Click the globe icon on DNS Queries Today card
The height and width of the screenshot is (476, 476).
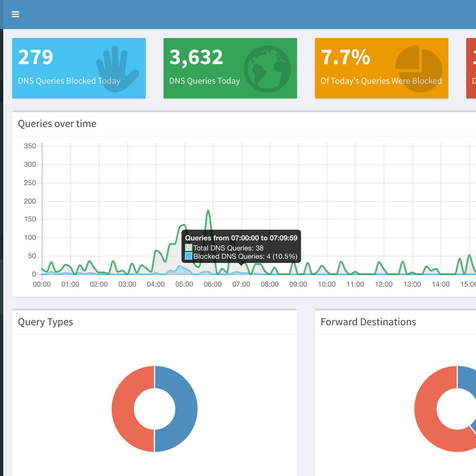point(267,69)
